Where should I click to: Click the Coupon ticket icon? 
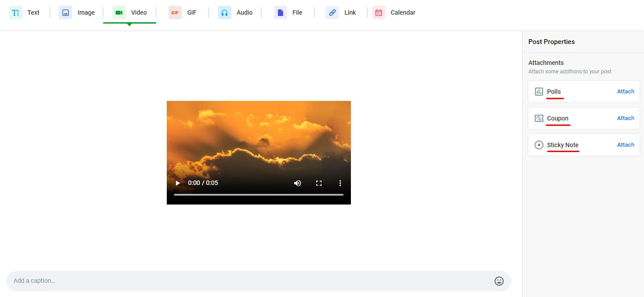(x=539, y=118)
